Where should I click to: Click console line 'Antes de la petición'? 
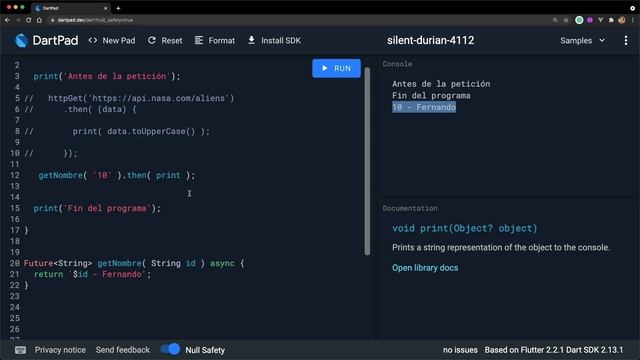click(441, 84)
